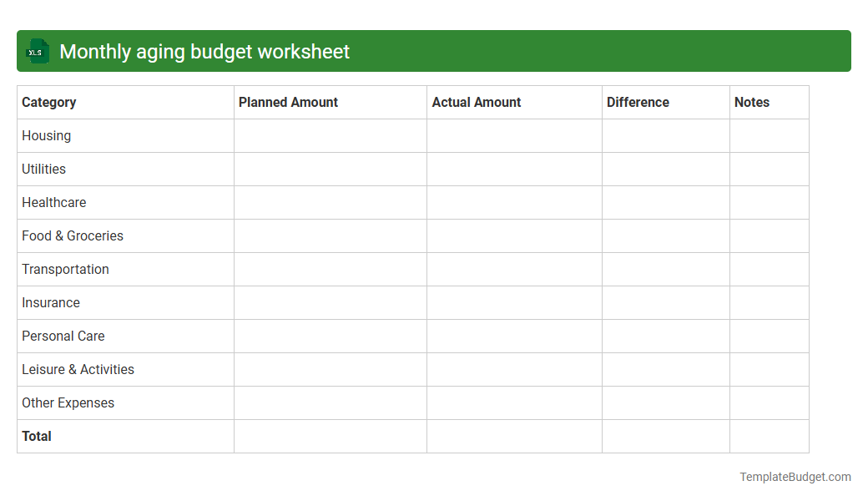Select the Transportation category cell
868x501 pixels.
pyautogui.click(x=65, y=269)
